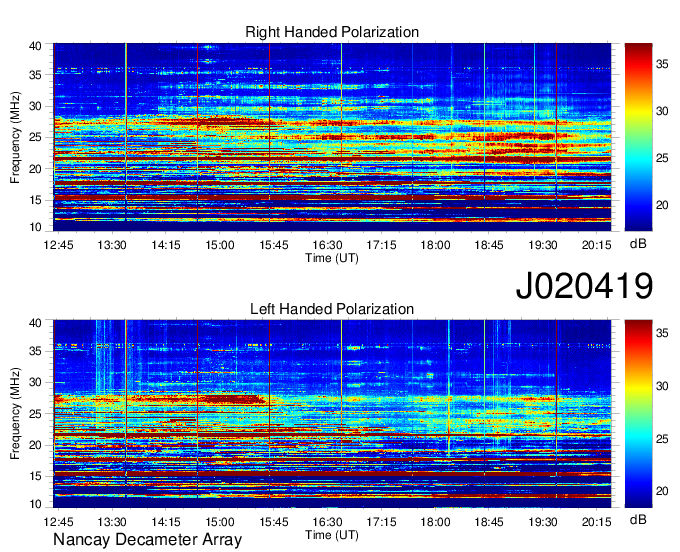Click 15:45 time tick of Left Handed plot
This screenshot has height=552, width=680.
click(x=274, y=522)
